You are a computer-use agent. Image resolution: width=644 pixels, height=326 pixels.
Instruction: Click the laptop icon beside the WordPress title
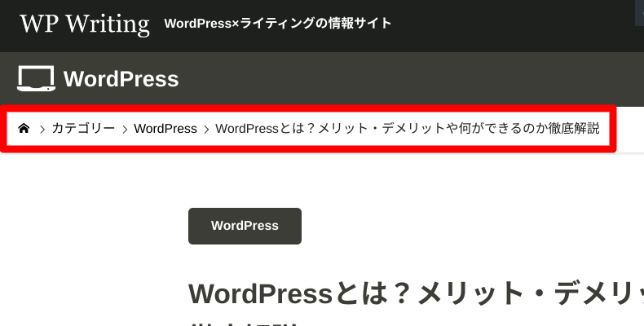(x=36, y=79)
